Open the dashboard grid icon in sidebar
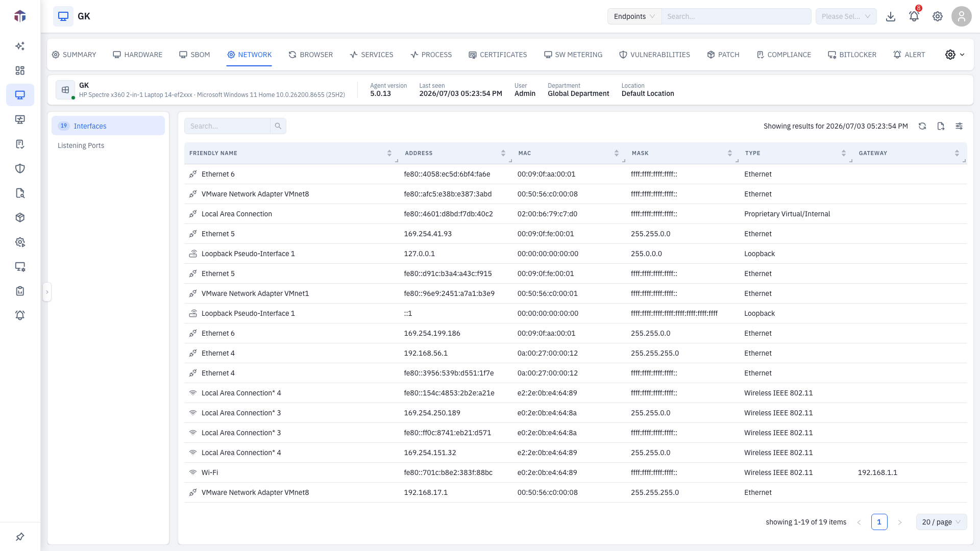The width and height of the screenshot is (980, 551). pyautogui.click(x=20, y=70)
